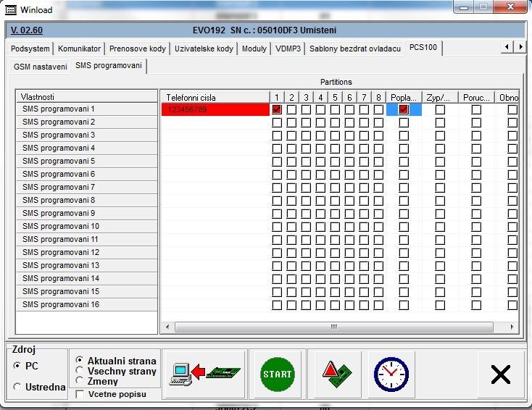Click the PC-to-panel transfer icon
The height and width of the screenshot is (410, 532).
(x=204, y=374)
